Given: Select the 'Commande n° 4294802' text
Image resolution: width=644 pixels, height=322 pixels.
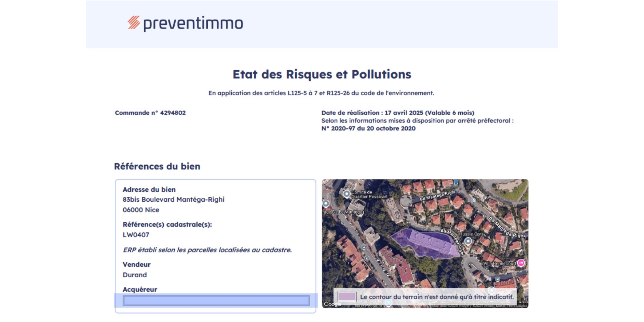Looking at the screenshot, I should 150,113.
